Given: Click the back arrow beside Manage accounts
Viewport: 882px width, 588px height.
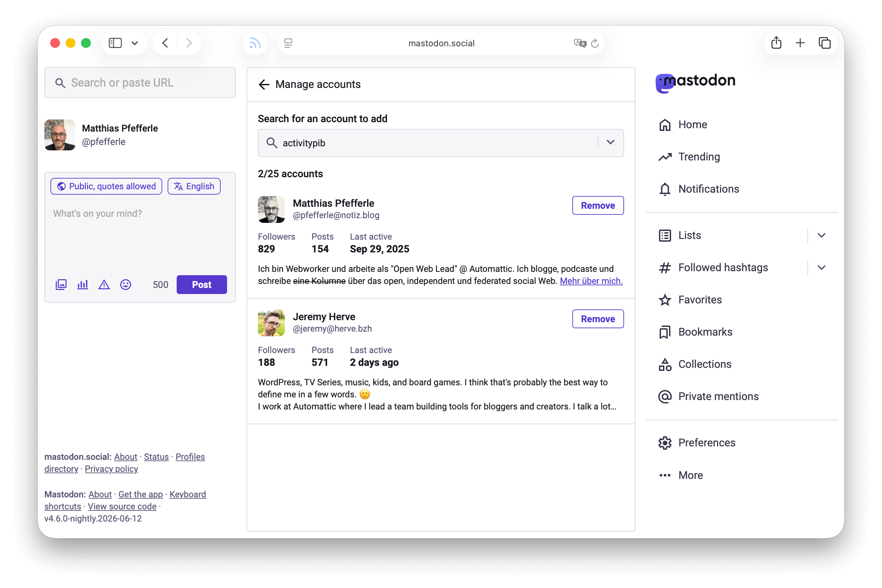Looking at the screenshot, I should coord(264,84).
